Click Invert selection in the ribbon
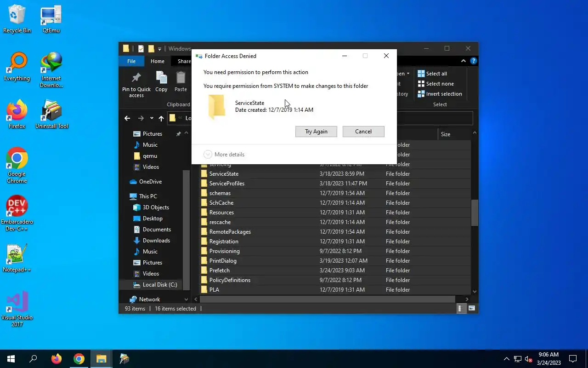Screen dimensions: 588x368 (x=440, y=94)
